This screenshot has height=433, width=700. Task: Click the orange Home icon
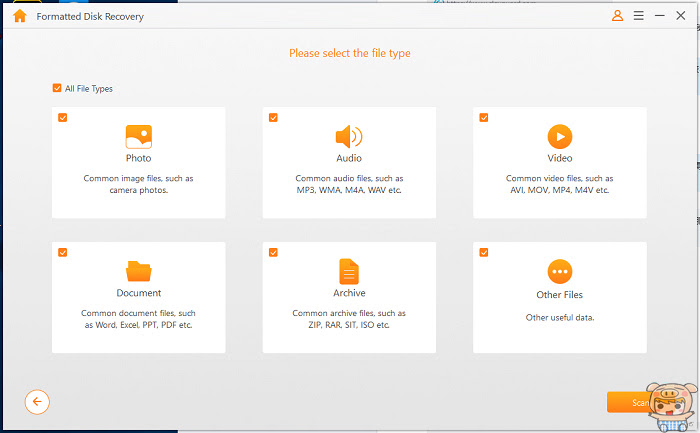click(x=20, y=16)
